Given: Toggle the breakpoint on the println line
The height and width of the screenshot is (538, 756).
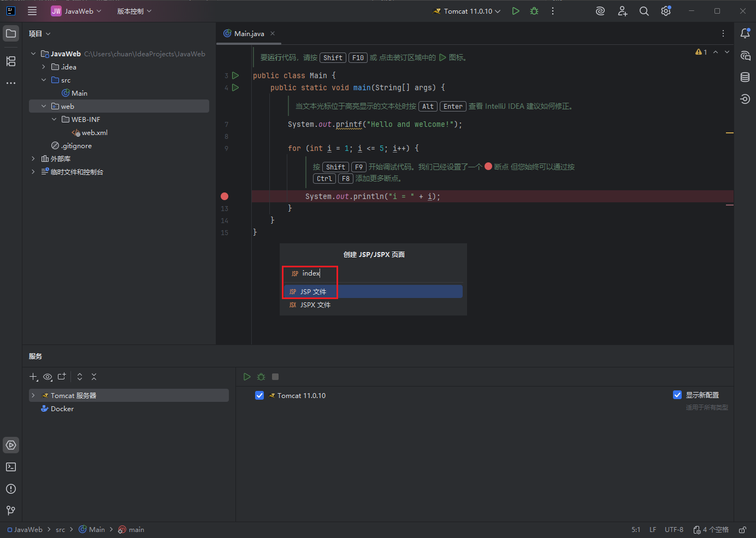Looking at the screenshot, I should point(225,196).
